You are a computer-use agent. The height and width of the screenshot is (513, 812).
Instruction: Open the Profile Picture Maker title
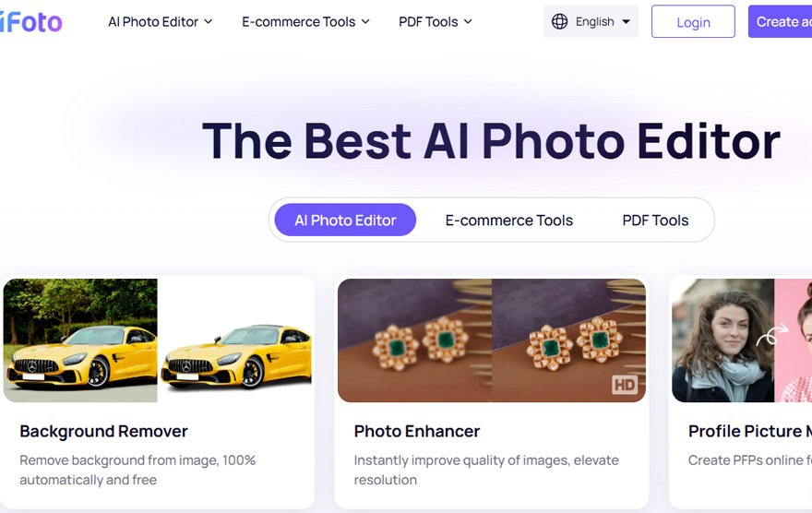[750, 431]
